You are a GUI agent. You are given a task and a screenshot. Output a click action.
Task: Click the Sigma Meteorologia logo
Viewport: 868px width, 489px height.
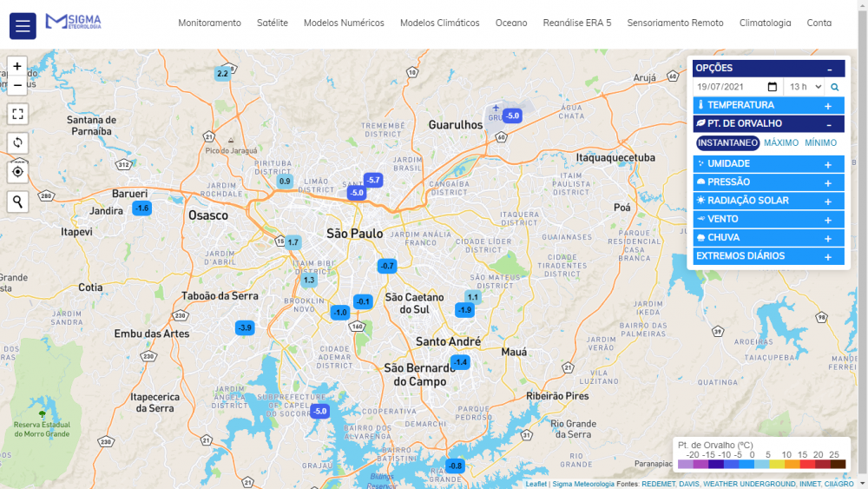point(74,21)
